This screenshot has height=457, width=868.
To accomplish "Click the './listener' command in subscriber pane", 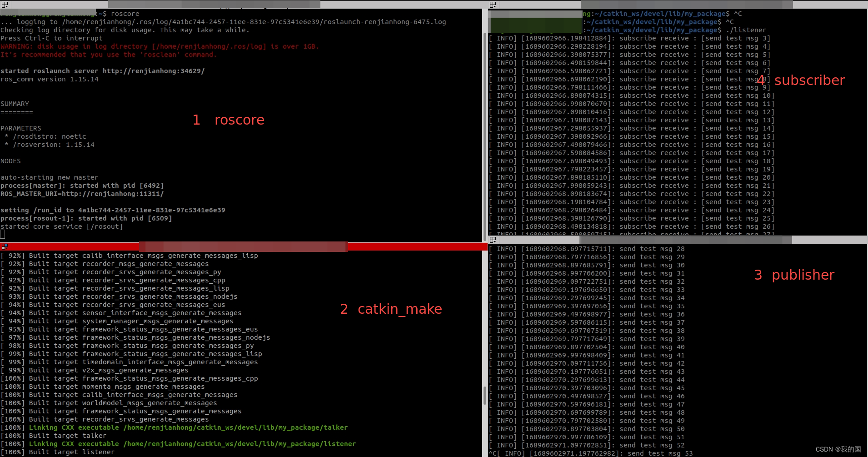I will pyautogui.click(x=746, y=30).
